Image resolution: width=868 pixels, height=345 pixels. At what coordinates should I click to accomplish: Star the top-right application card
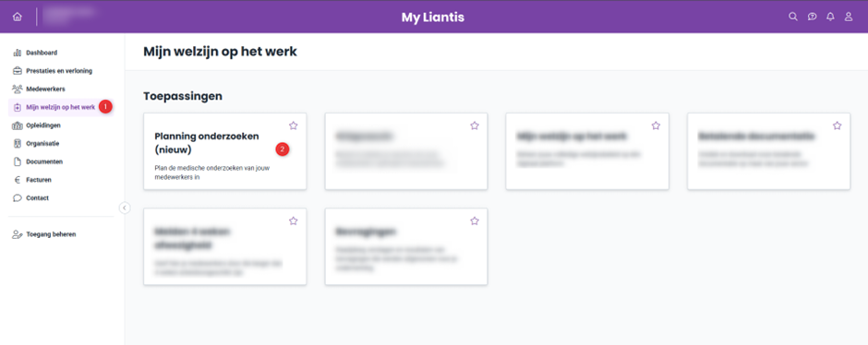[x=837, y=125]
